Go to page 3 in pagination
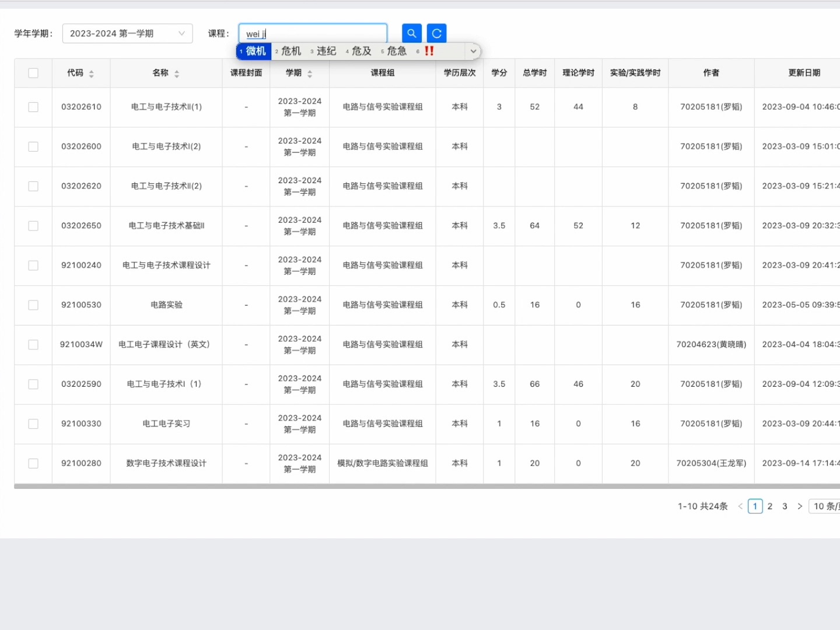This screenshot has height=630, width=840. [x=785, y=506]
